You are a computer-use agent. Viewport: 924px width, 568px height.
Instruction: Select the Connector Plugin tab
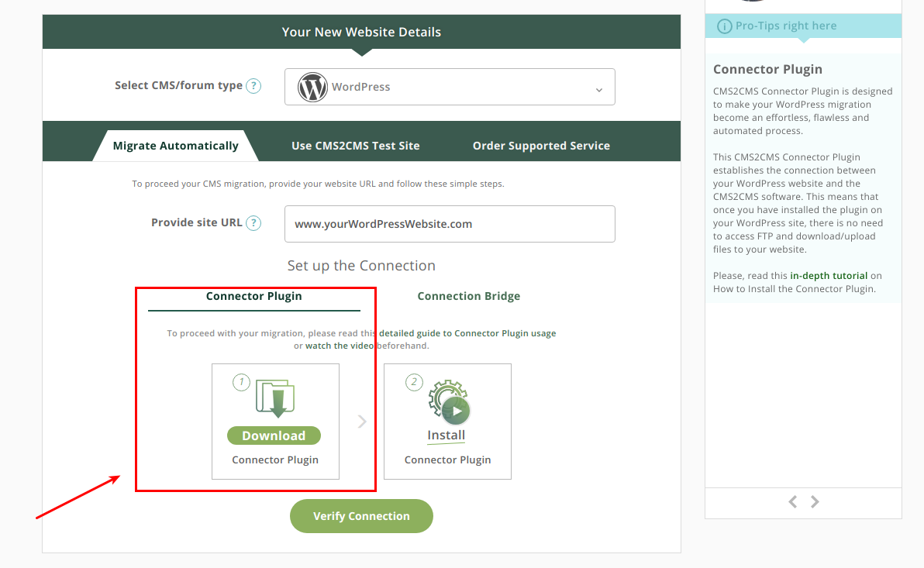coord(254,296)
